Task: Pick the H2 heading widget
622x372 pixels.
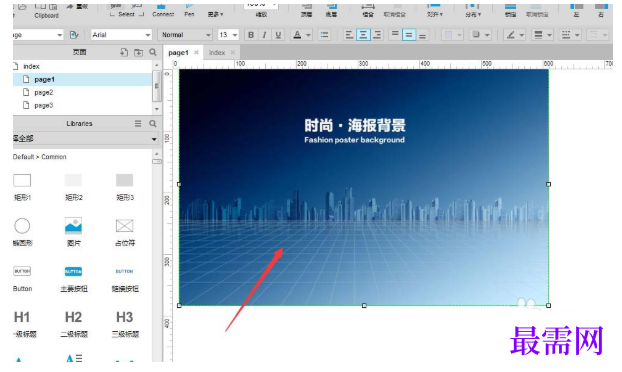Action: click(73, 324)
